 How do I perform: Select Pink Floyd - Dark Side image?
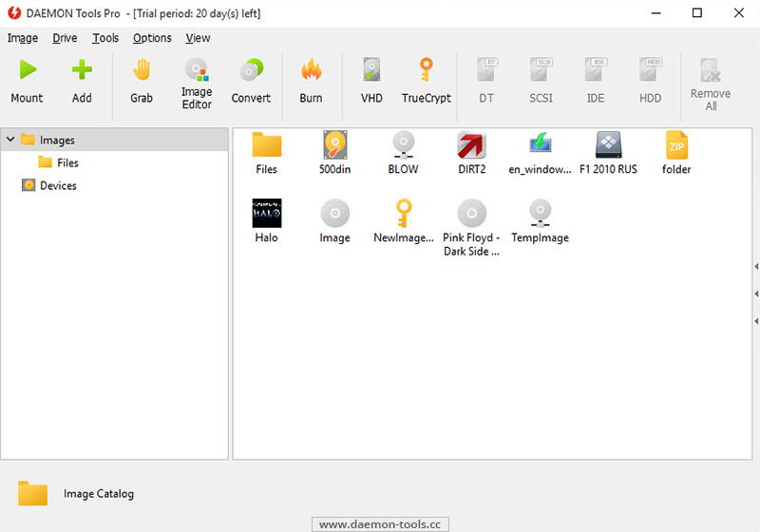[471, 228]
